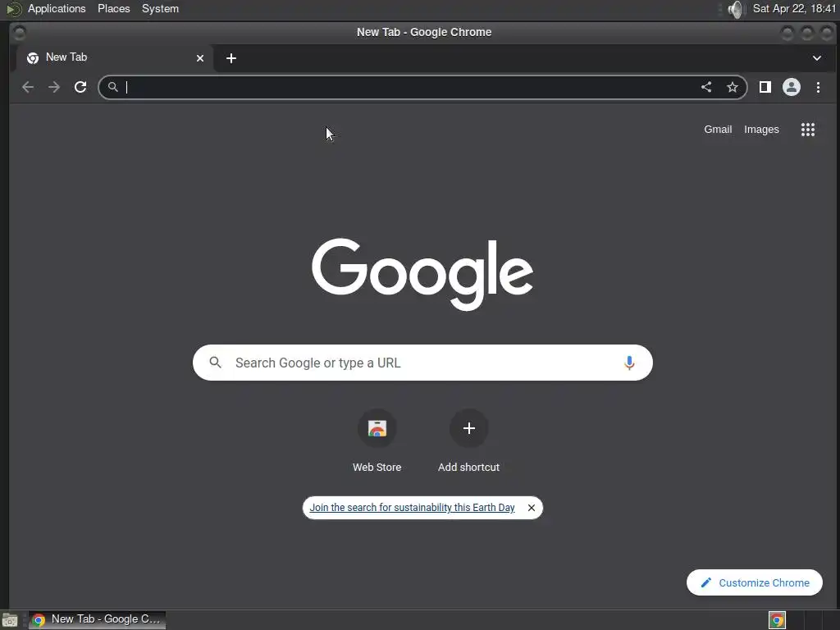Click the browser back arrow
Image resolution: width=840 pixels, height=630 pixels.
[28, 87]
